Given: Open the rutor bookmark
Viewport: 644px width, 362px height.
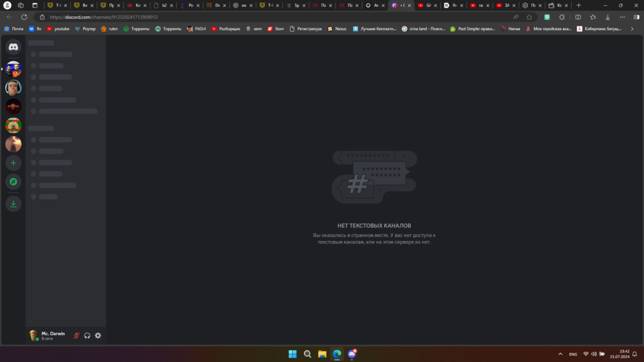Looking at the screenshot, I should [109, 29].
